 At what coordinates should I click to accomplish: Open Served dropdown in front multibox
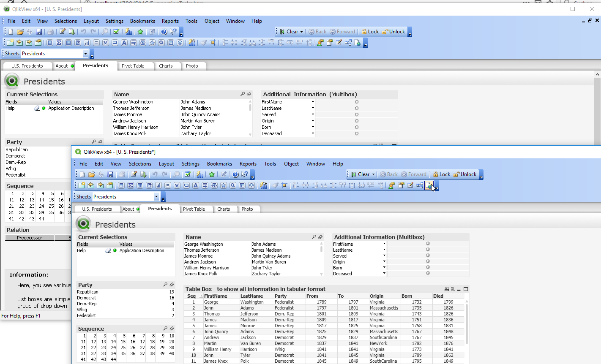(384, 255)
